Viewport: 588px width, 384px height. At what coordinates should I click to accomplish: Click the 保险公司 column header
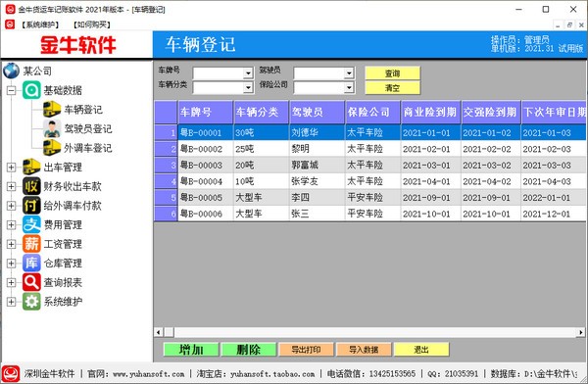click(x=372, y=112)
